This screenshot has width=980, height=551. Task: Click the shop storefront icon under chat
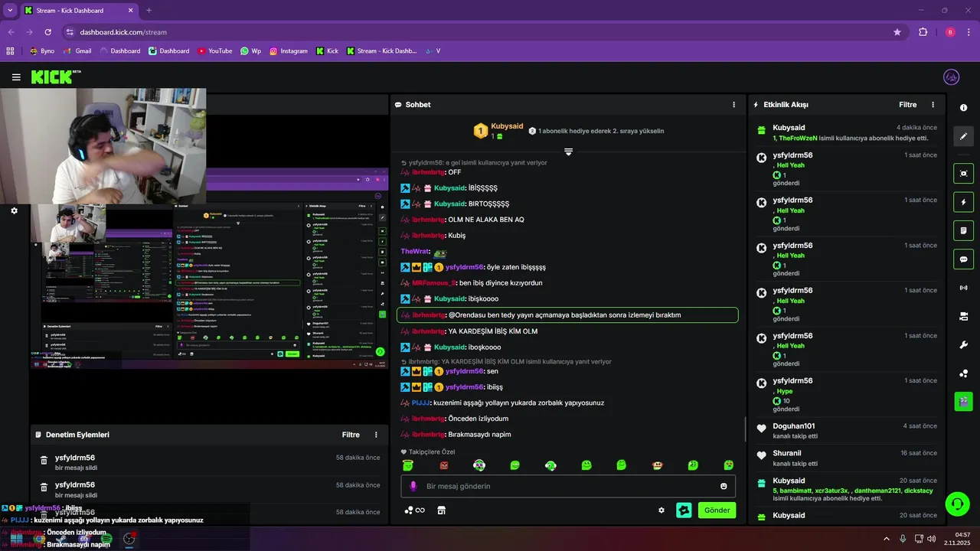(441, 510)
